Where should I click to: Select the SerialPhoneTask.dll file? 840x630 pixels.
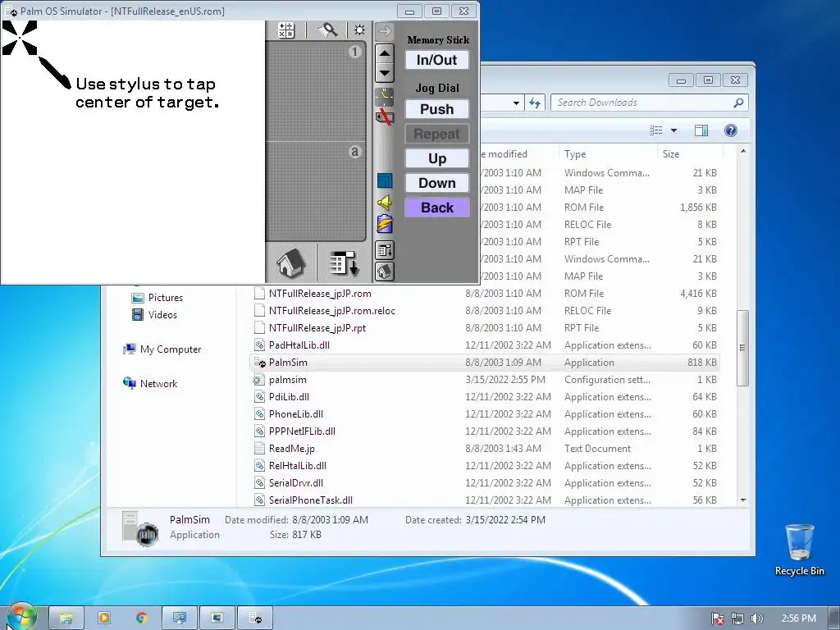(x=486, y=500)
